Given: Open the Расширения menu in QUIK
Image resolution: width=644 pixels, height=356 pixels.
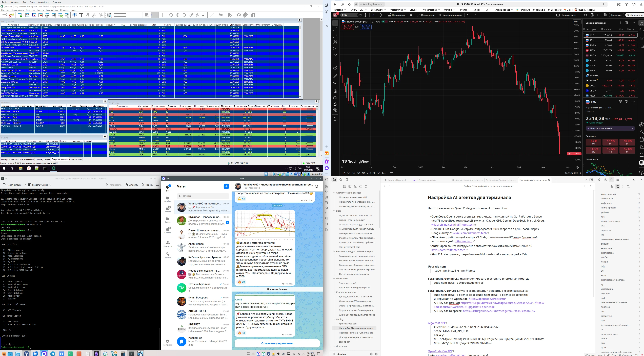Looking at the screenshot, I should (x=52, y=10).
